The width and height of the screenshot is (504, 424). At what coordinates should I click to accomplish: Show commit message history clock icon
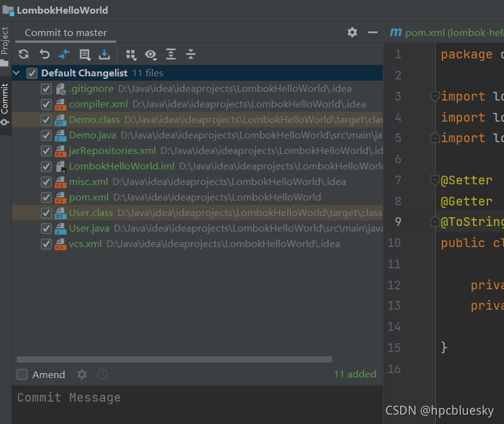point(103,374)
